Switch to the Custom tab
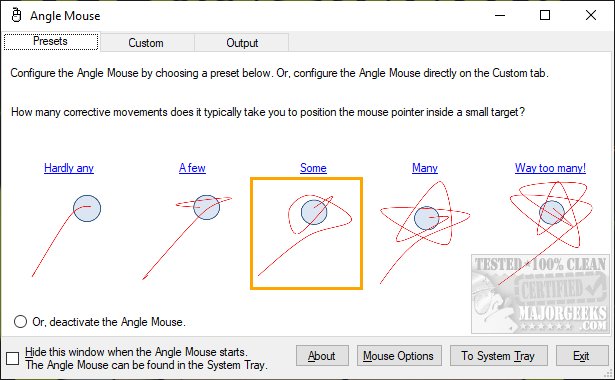 [x=147, y=42]
